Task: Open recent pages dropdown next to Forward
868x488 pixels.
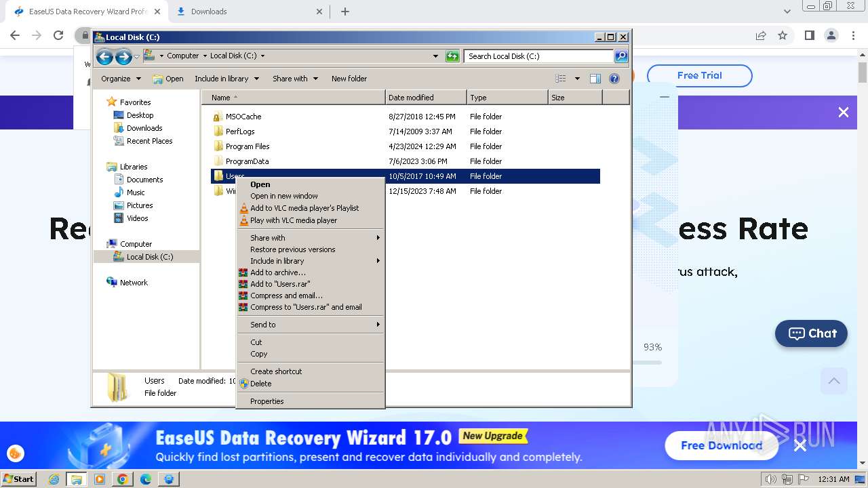Action: (x=137, y=57)
